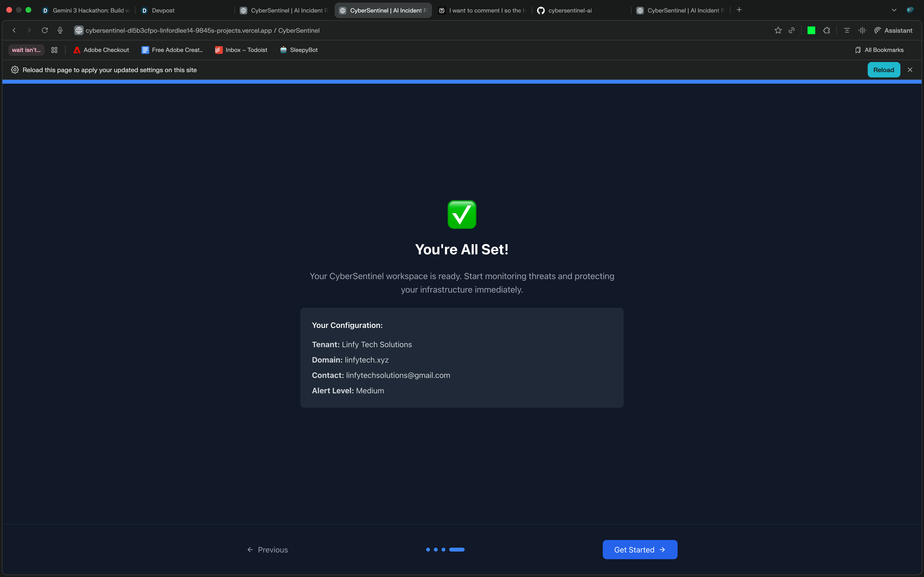The height and width of the screenshot is (577, 924).
Task: Click the Get Started button
Action: (640, 550)
